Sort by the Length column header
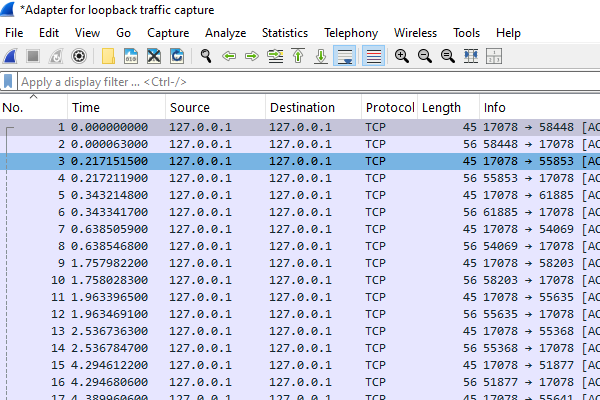The height and width of the screenshot is (400, 600). 448,108
